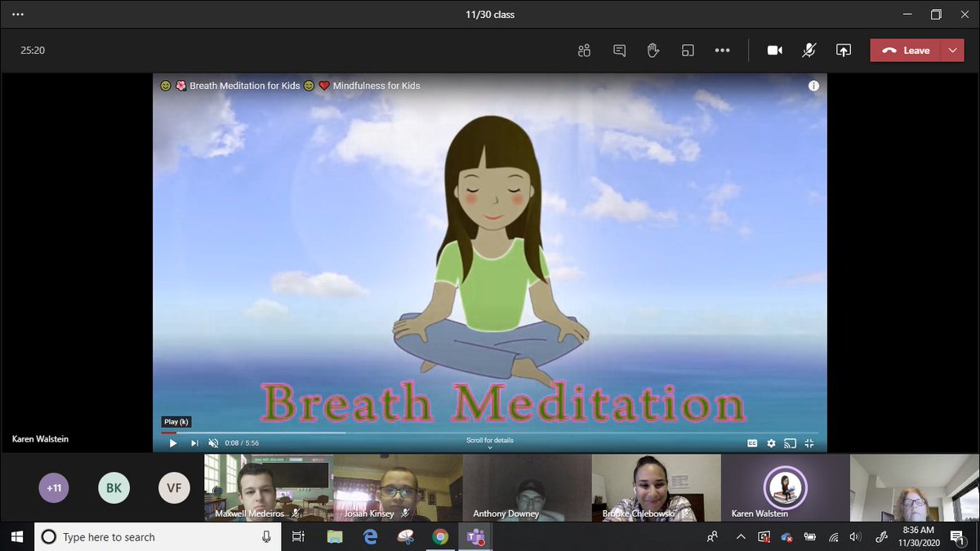This screenshot has height=551, width=980.
Task: Open breakout rooms icon
Action: pos(688,51)
